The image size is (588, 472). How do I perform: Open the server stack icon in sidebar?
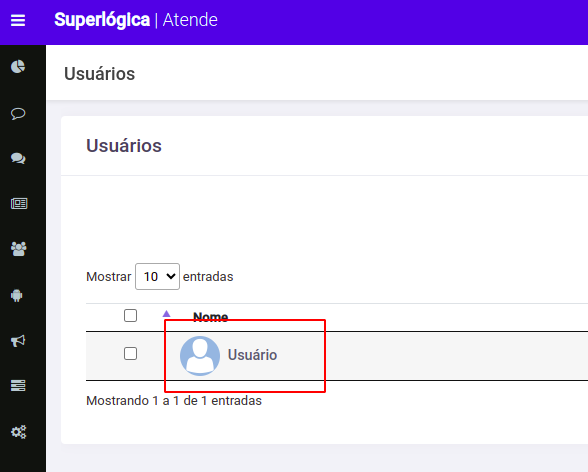(18, 385)
